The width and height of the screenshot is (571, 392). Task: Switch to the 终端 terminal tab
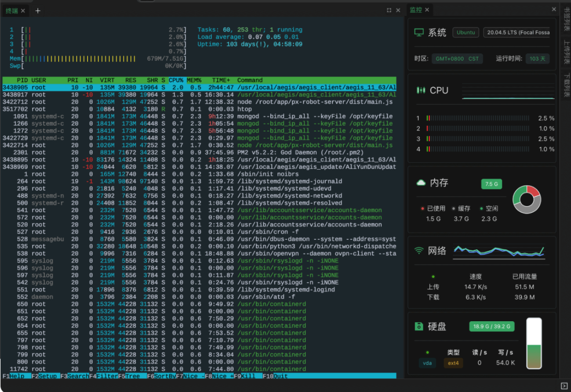click(12, 11)
